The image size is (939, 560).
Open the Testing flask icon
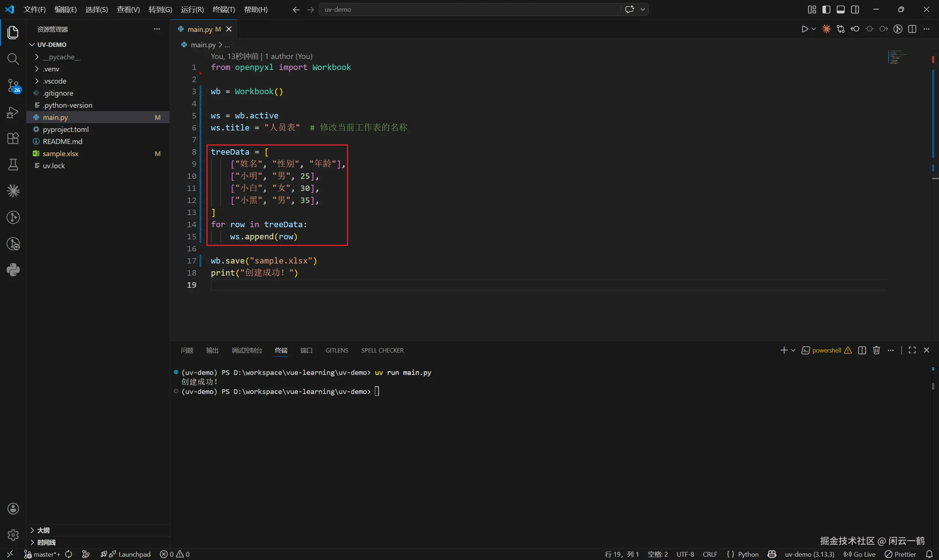point(13,165)
